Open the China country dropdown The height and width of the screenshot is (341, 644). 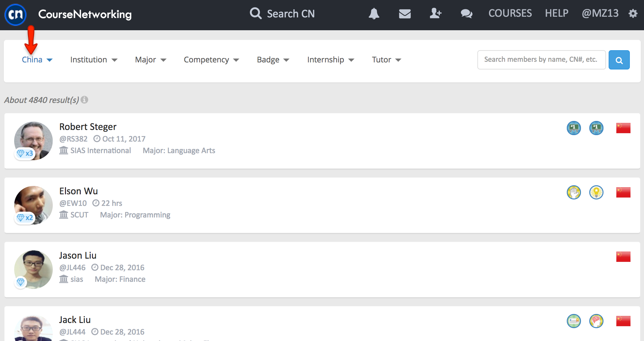[x=37, y=60]
